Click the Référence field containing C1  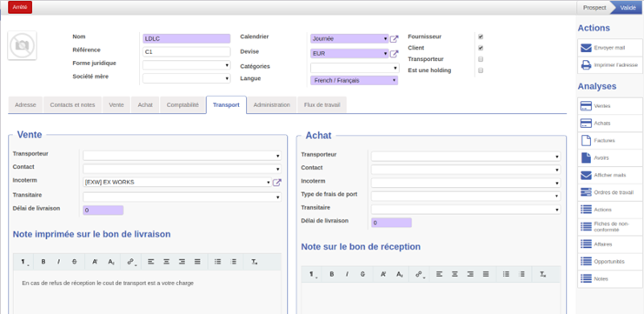187,52
